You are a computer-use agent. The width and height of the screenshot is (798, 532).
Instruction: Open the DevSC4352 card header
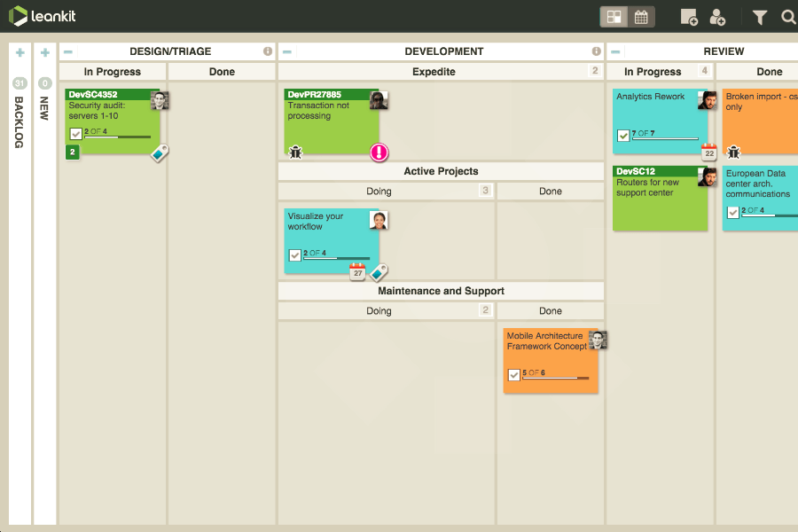click(108, 94)
